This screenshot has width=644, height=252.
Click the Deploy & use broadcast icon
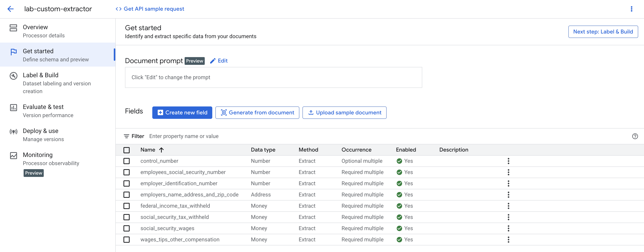[x=13, y=131]
